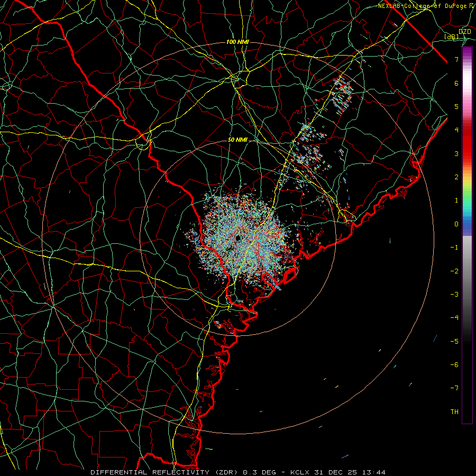Click the "-5" value on the color scale
476x476 pixels.
click(454, 341)
